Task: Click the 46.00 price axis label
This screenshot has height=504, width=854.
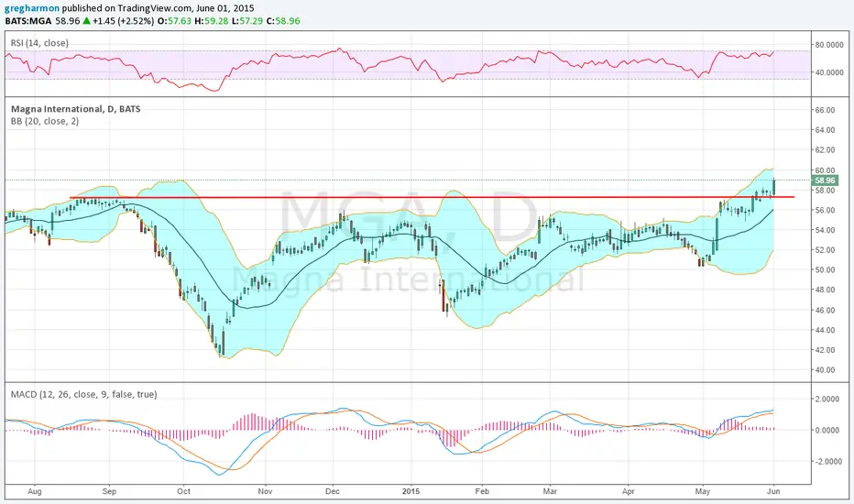Action: pyautogui.click(x=825, y=310)
